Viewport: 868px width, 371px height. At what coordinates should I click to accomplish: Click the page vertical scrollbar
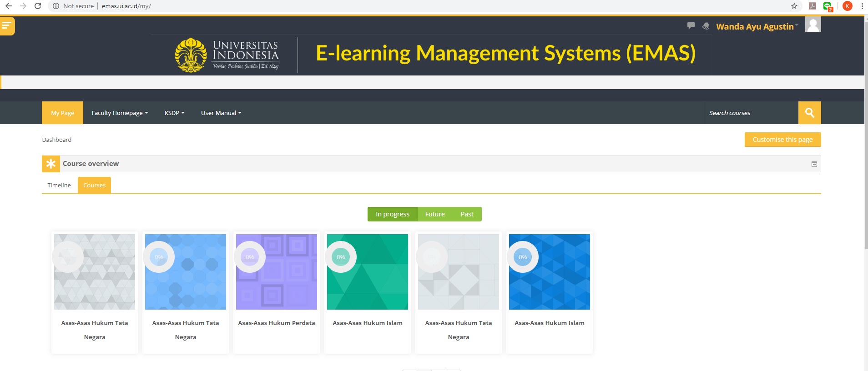866,136
